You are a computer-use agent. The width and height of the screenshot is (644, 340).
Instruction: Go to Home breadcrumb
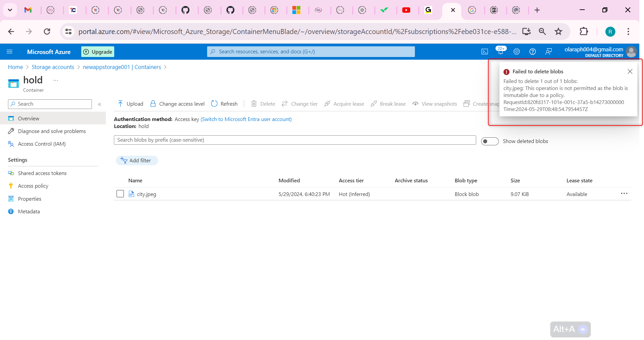pyautogui.click(x=15, y=67)
